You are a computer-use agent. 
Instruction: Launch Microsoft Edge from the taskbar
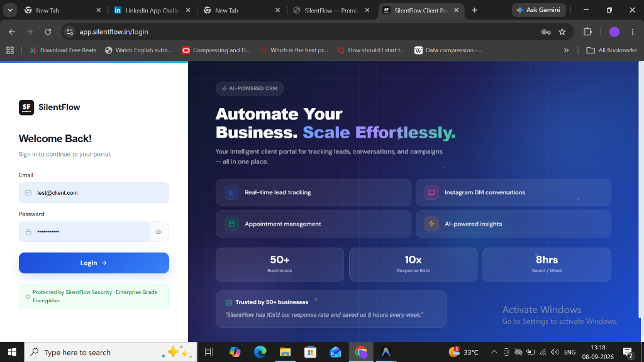tap(260, 352)
